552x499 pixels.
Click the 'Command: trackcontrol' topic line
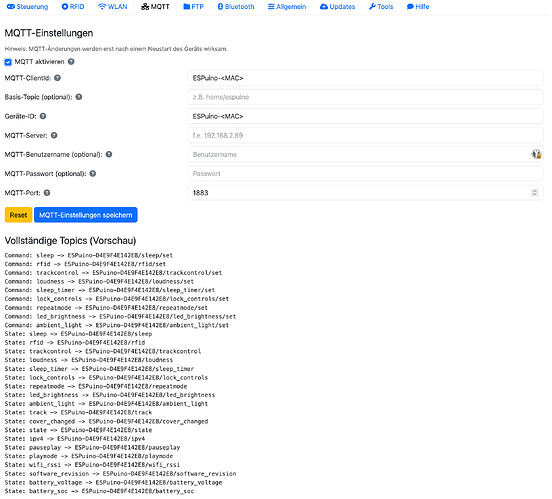point(113,273)
